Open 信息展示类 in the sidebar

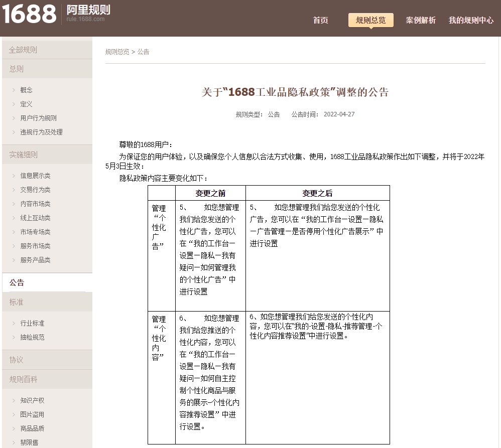pyautogui.click(x=35, y=176)
